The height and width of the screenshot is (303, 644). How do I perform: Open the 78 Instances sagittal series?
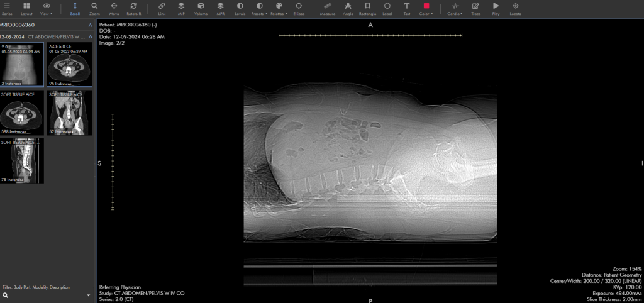coord(22,161)
